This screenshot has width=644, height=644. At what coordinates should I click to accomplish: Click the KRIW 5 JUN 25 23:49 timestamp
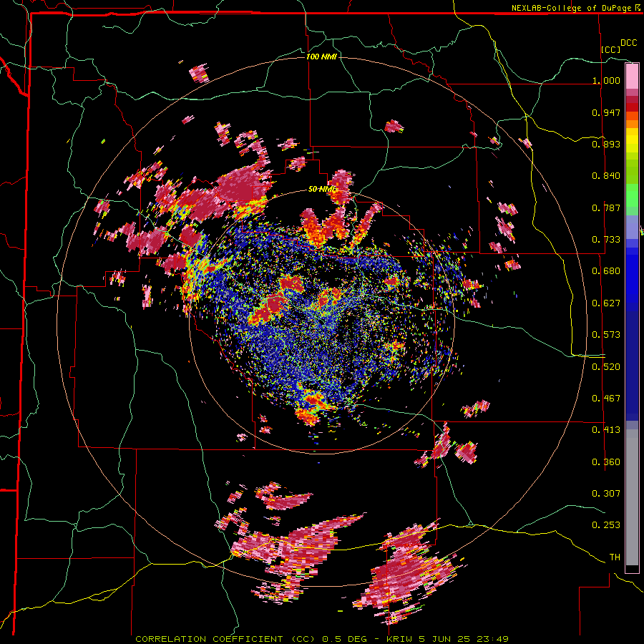448,639
